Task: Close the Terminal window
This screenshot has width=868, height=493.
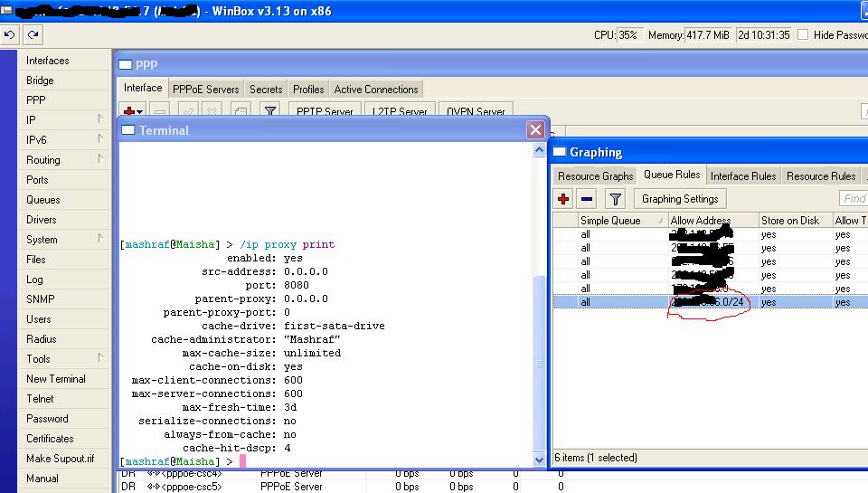Action: pyautogui.click(x=535, y=129)
